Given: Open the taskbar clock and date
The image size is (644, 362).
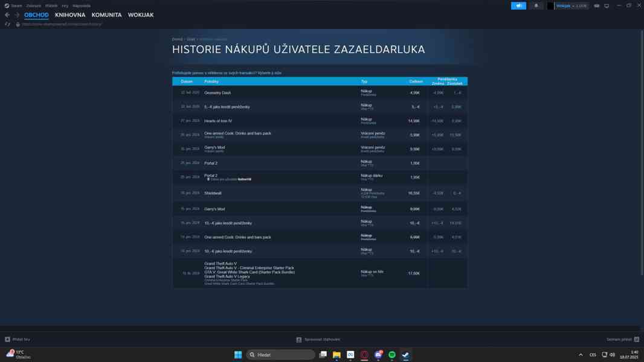Looking at the screenshot, I should [x=630, y=355].
